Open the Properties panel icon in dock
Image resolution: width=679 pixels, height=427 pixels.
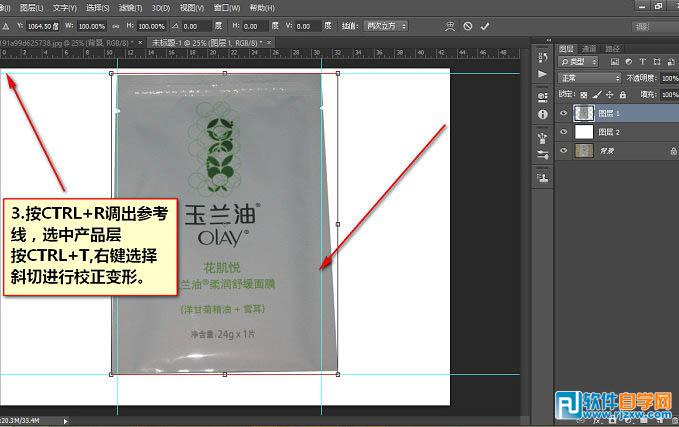543,97
